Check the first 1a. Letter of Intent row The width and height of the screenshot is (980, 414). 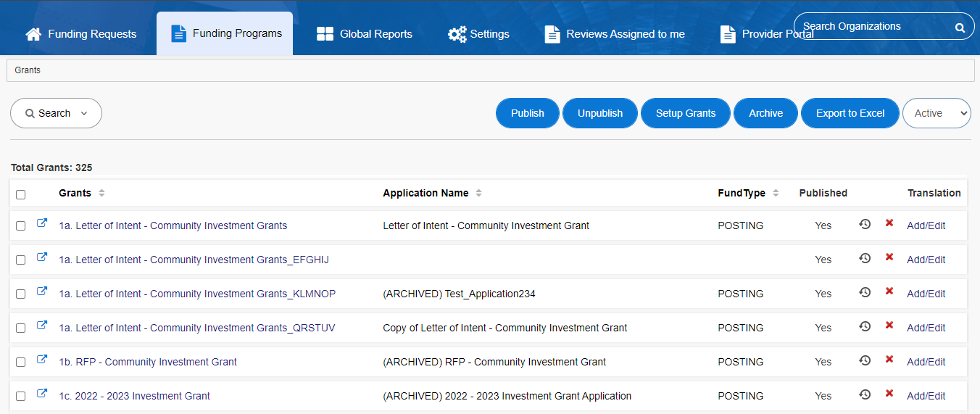click(20, 225)
